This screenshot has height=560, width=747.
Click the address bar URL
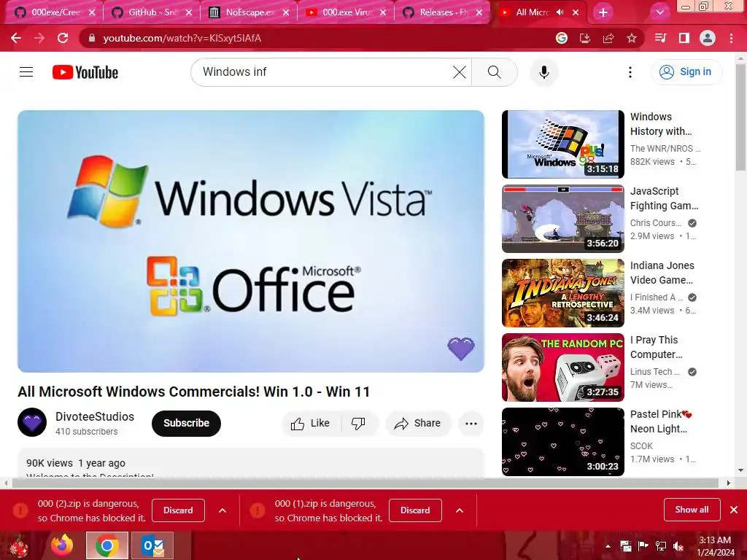click(182, 38)
